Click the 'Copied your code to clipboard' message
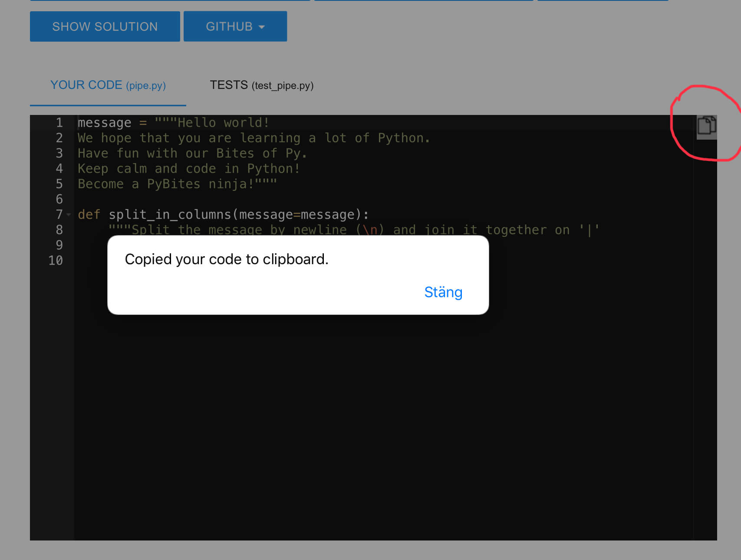The height and width of the screenshot is (560, 741). click(227, 259)
